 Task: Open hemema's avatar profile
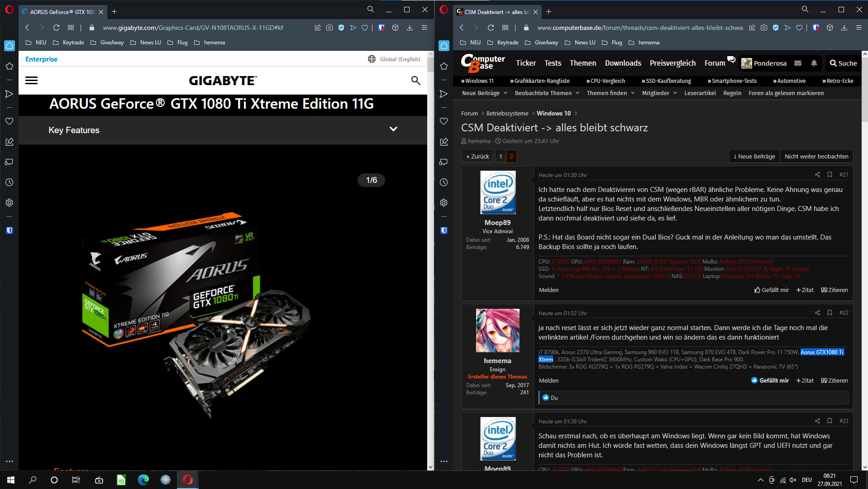pyautogui.click(x=497, y=331)
